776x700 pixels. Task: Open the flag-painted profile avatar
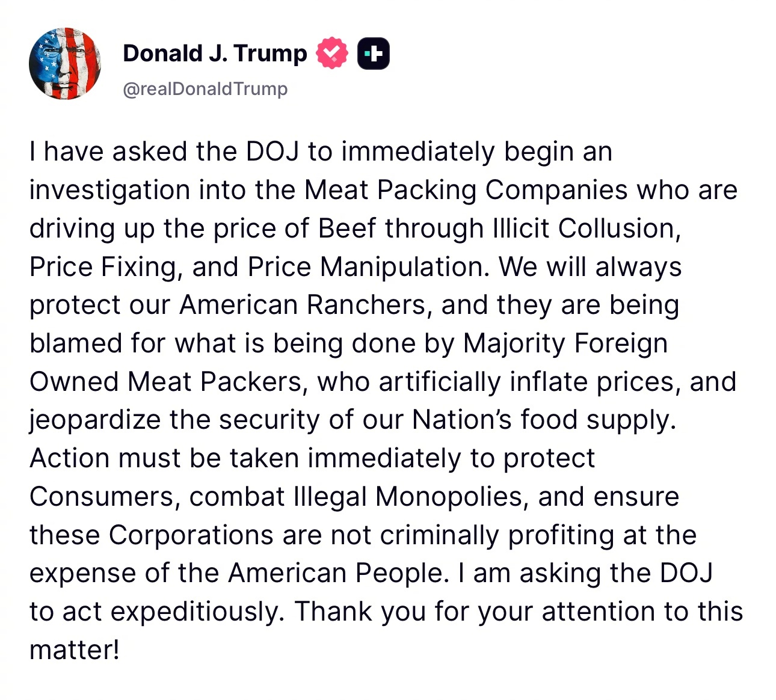64,64
